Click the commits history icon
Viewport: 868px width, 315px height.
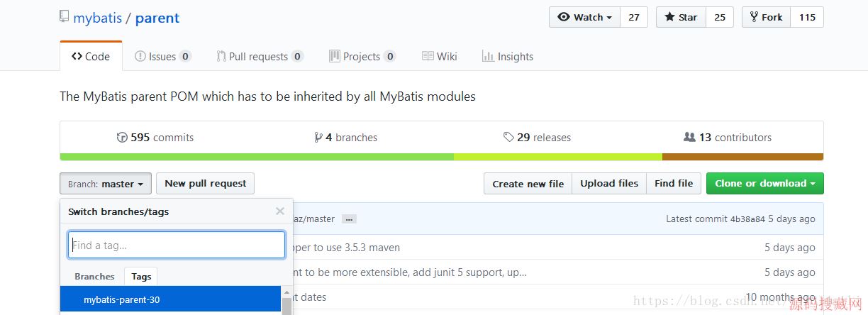pyautogui.click(x=122, y=138)
